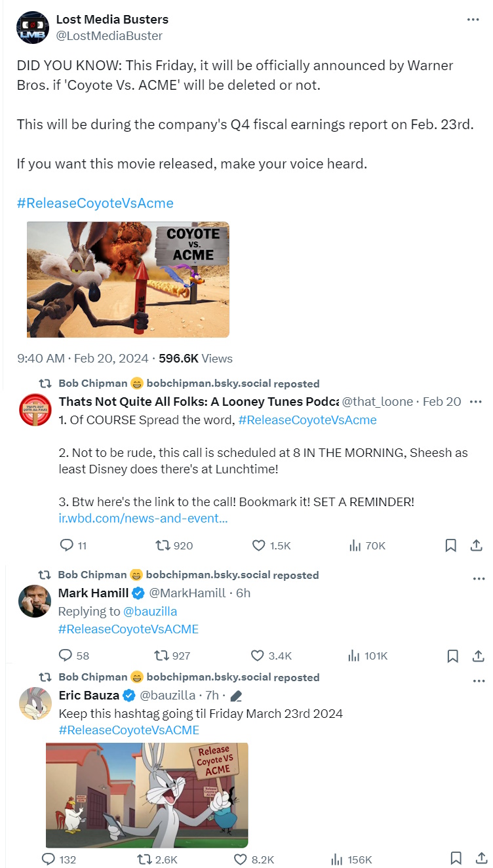Open the #ReleaseCoyoteVsAcme hashtag in main post

(x=95, y=203)
